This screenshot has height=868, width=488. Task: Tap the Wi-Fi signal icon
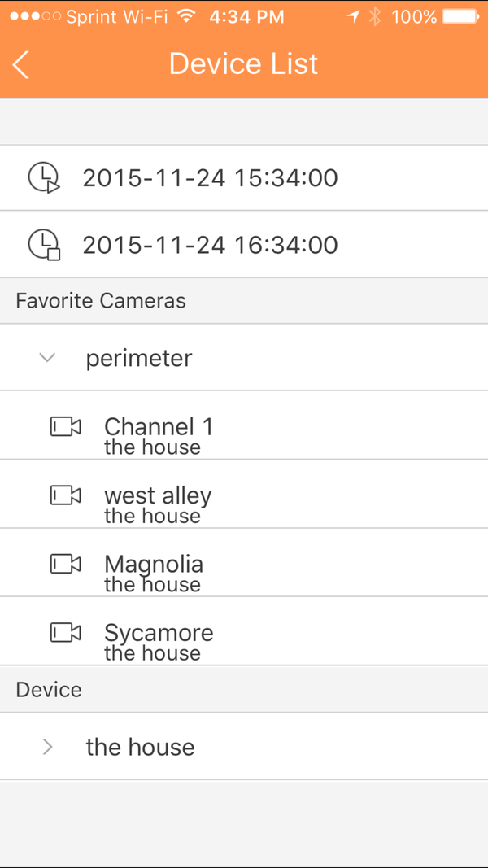[187, 16]
